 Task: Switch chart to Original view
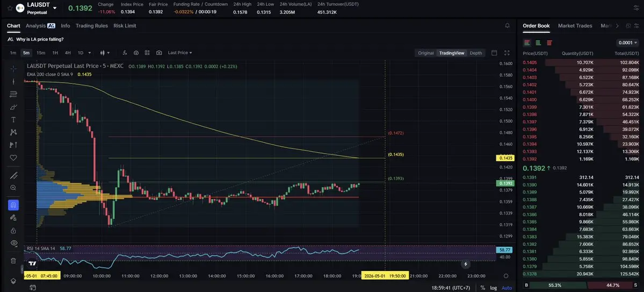pos(425,53)
